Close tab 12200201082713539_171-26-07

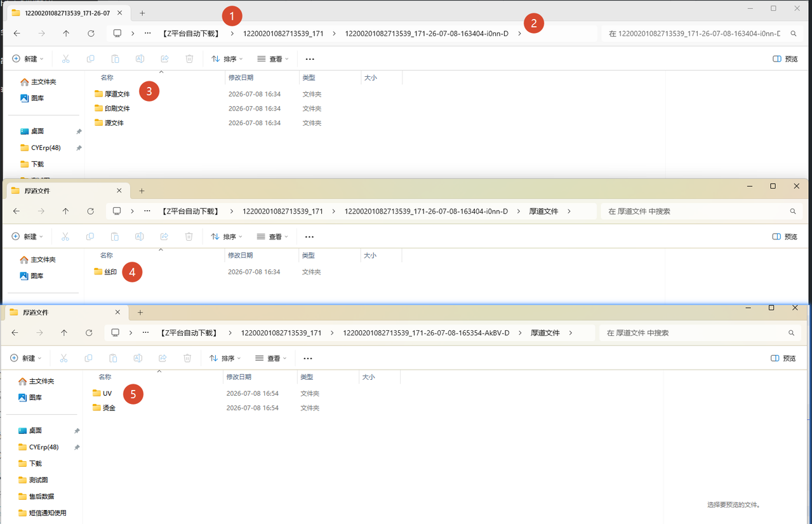119,13
